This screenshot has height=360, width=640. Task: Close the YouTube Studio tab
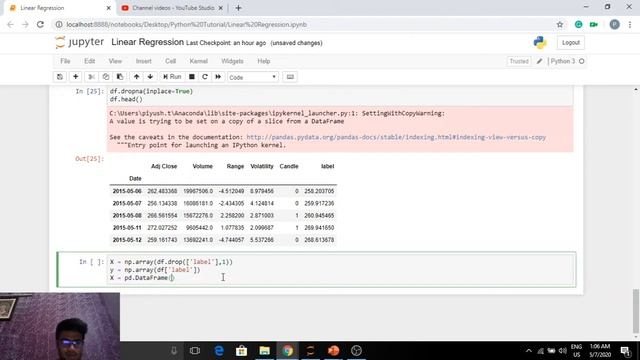tap(221, 8)
